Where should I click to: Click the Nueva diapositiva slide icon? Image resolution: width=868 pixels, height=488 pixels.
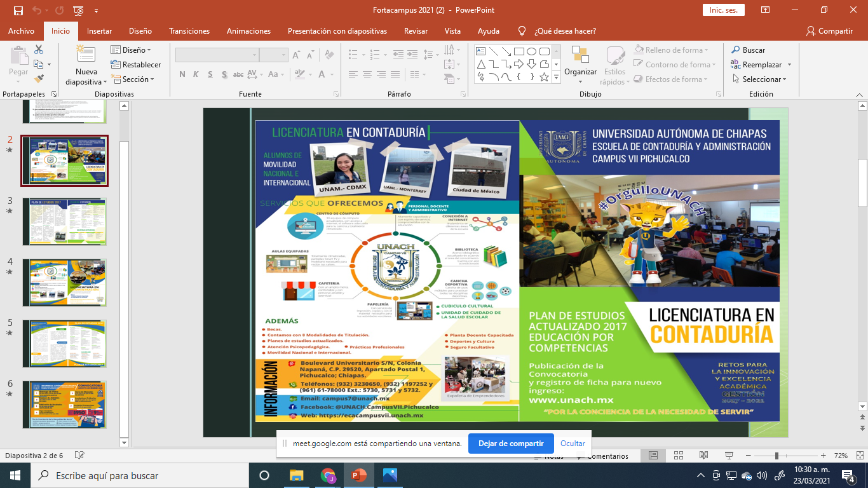86,55
